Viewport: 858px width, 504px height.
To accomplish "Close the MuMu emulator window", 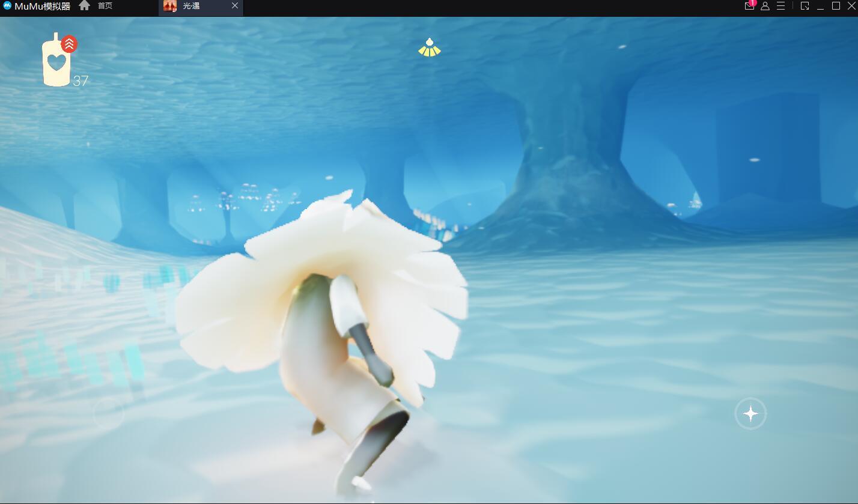I will 851,5.
